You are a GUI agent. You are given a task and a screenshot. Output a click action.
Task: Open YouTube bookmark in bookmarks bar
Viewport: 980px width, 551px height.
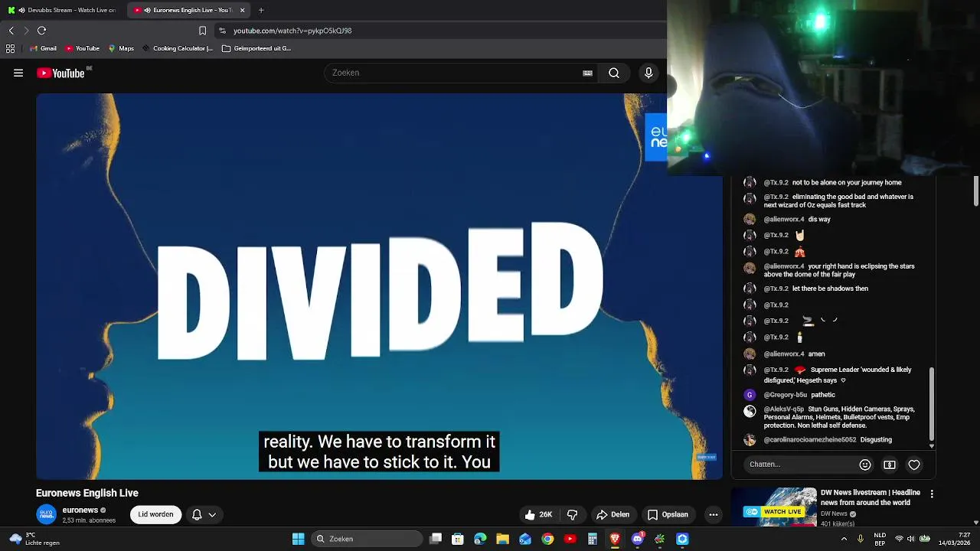click(x=82, y=48)
